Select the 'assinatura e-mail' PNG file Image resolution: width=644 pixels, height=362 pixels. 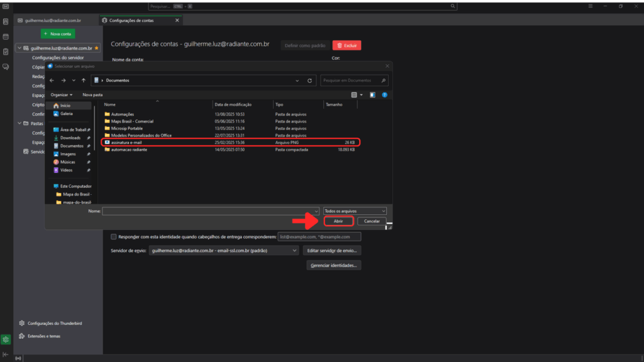click(x=127, y=143)
